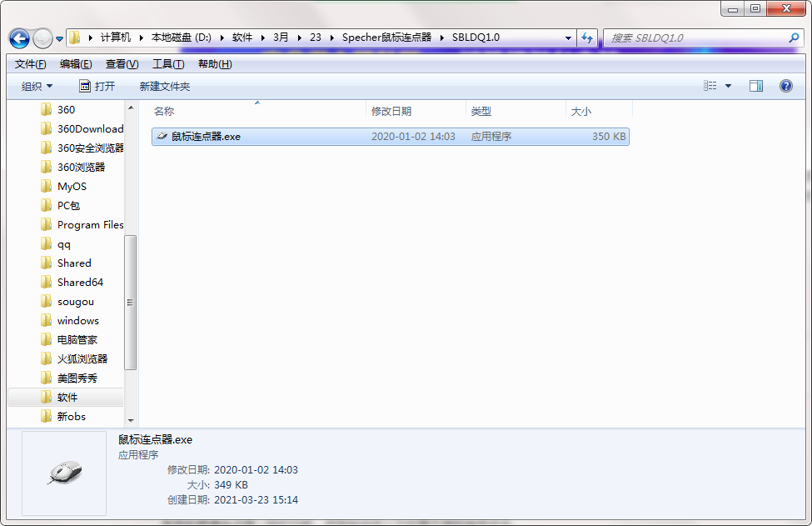
Task: Click the sidebar scrollbar thumb
Action: coord(131,303)
